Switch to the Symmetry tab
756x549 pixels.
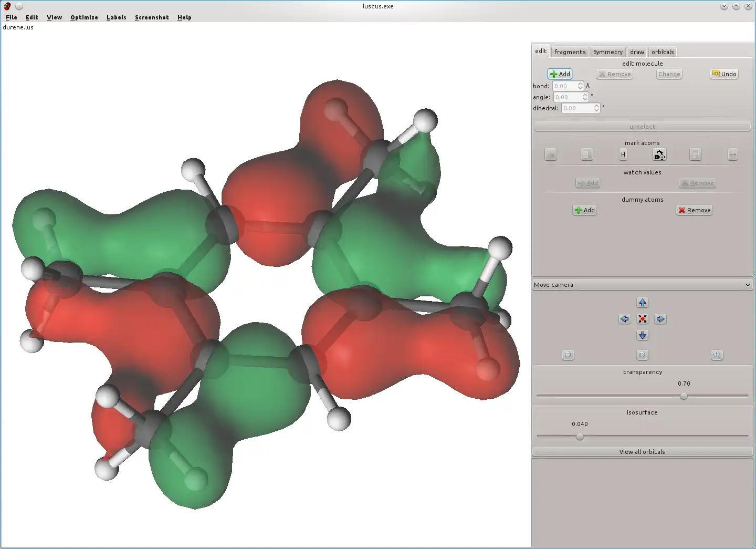click(607, 52)
